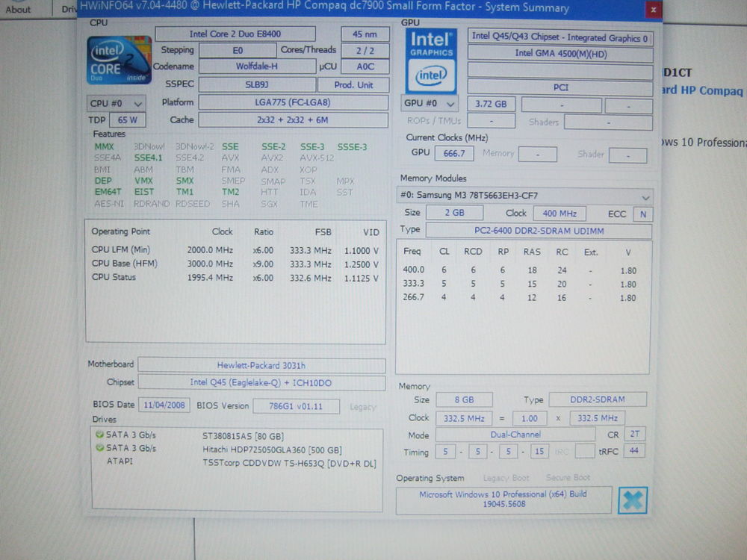This screenshot has width=747, height=560.
Task: Click the About item in background window
Action: [x=18, y=9]
